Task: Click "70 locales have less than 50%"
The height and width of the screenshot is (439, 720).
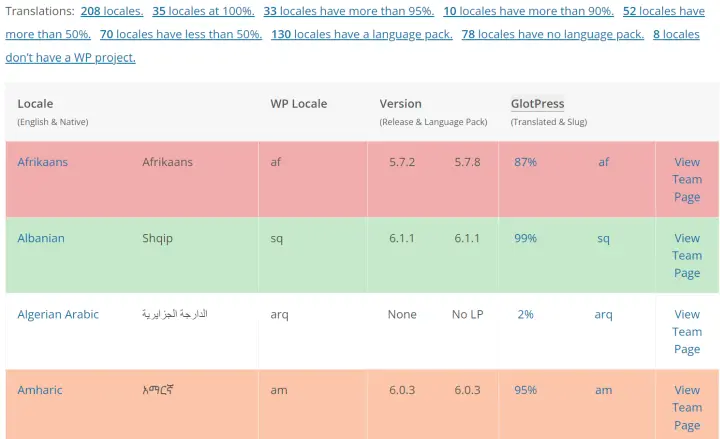Action: coord(181,34)
